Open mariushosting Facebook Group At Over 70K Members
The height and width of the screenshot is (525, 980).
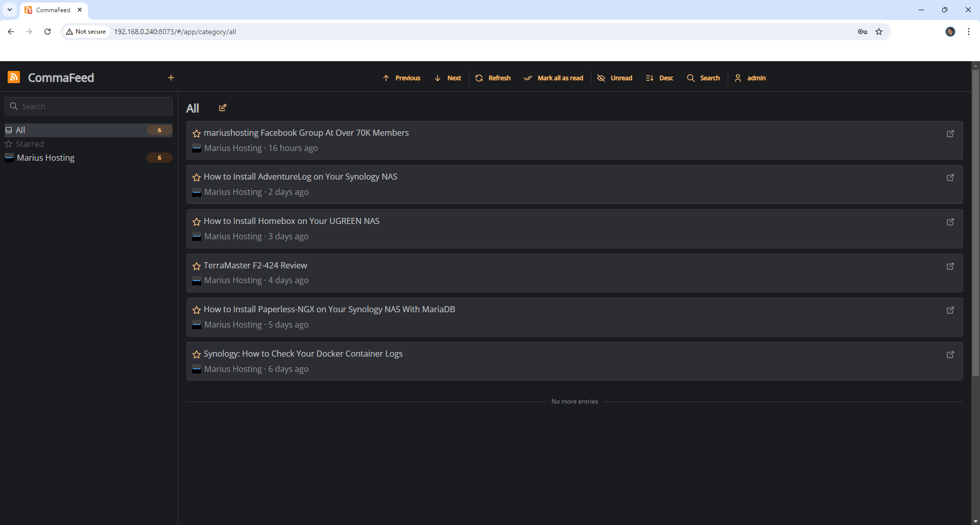306,133
